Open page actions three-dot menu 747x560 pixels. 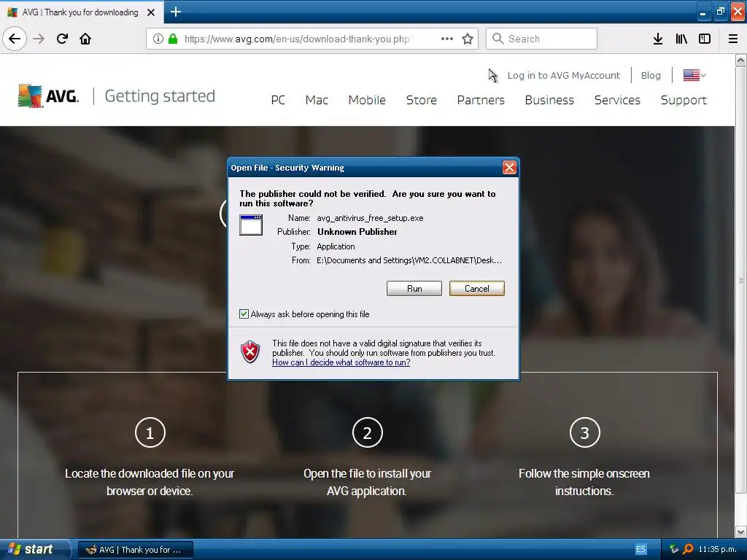click(447, 39)
